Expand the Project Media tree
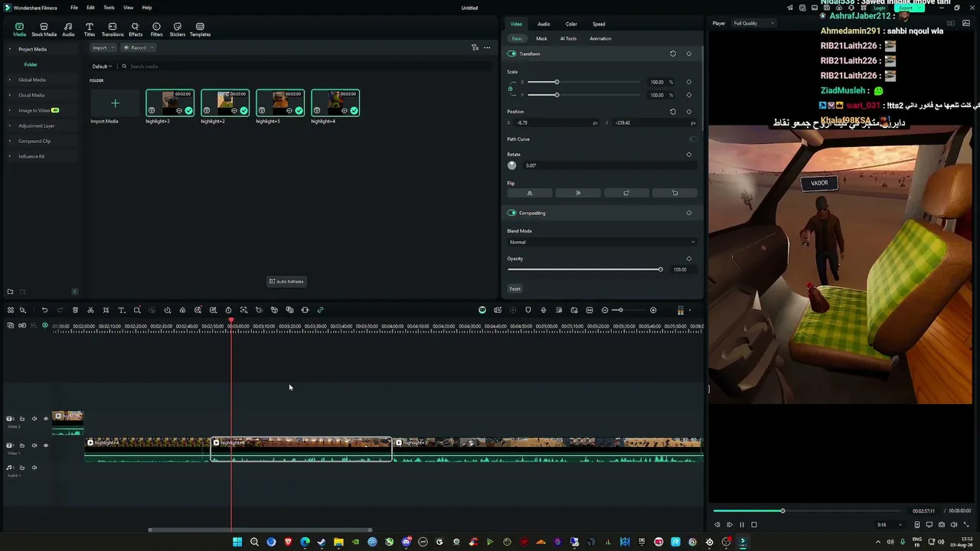The width and height of the screenshot is (980, 551). [x=10, y=49]
